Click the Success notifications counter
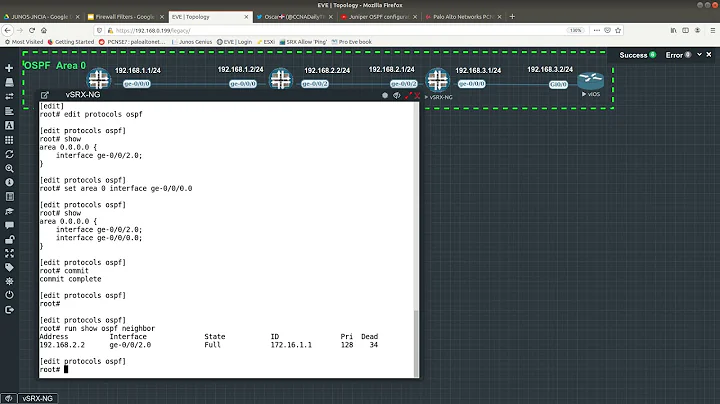 point(637,55)
